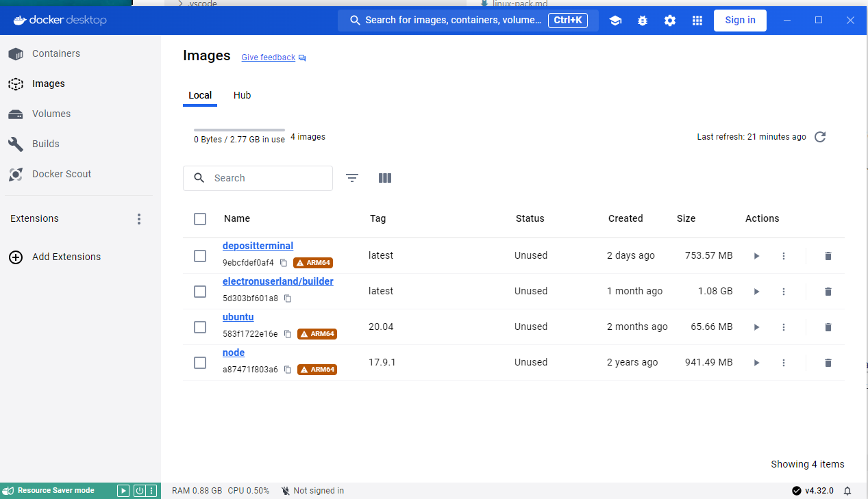Open the Containers section in sidebar
Image resolution: width=868 pixels, height=499 pixels.
point(55,53)
